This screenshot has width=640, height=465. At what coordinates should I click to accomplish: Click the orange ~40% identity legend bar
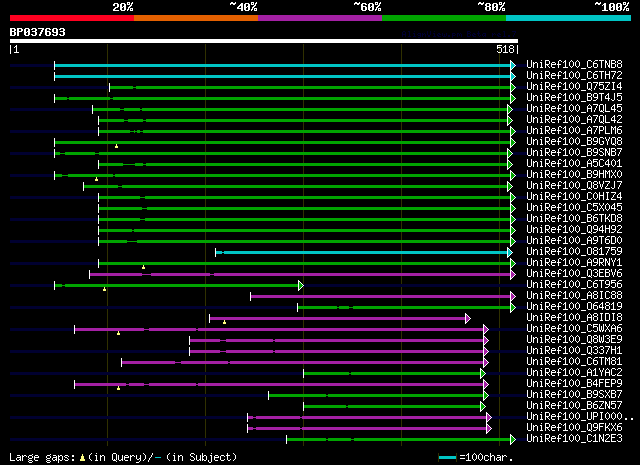pyautogui.click(x=196, y=18)
